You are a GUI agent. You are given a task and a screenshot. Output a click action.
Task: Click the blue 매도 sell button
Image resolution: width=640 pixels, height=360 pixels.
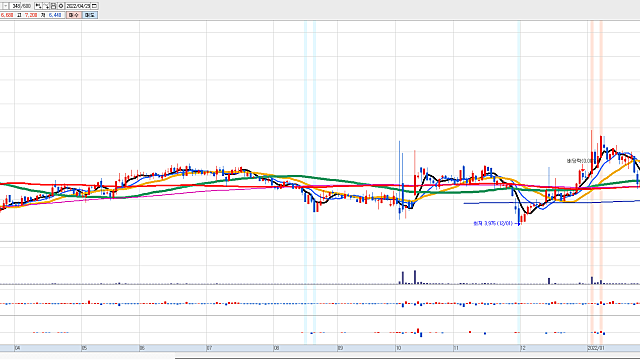click(x=90, y=15)
